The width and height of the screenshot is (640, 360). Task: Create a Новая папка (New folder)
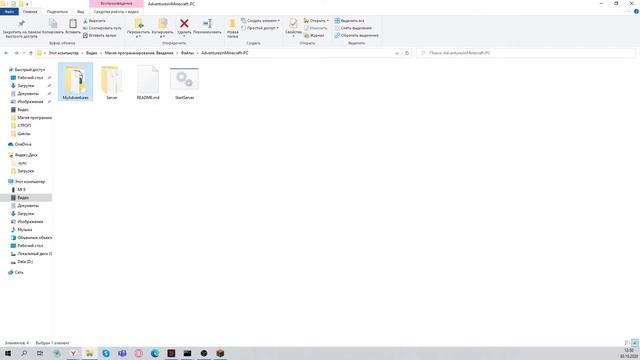[233, 29]
